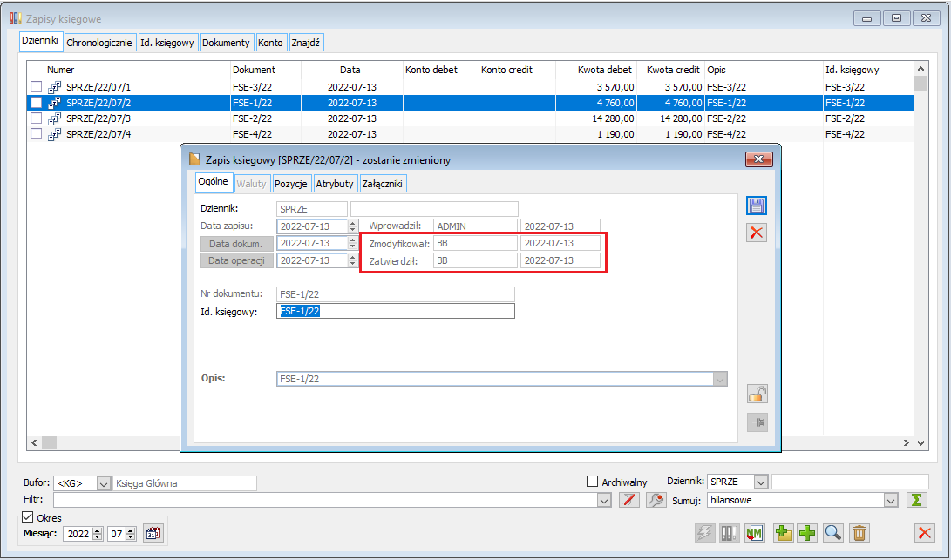This screenshot has width=951, height=560.
Task: Open the calendar icon next to Miesiąc
Action: (x=153, y=534)
